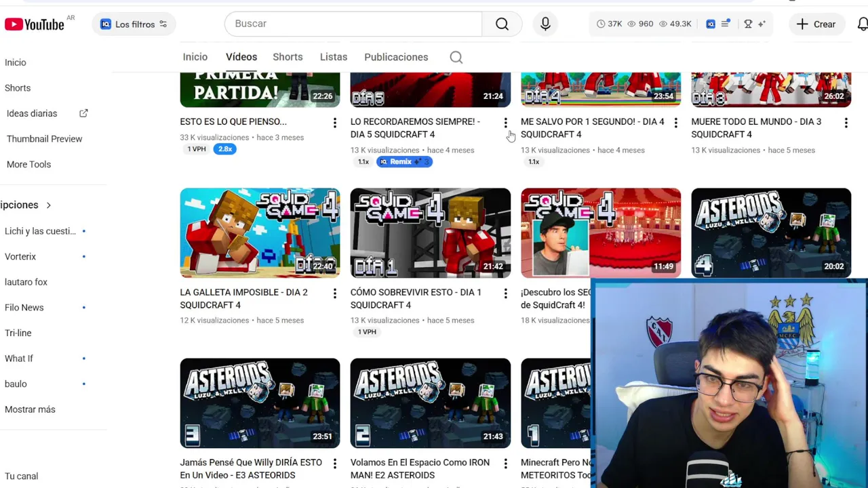Click the clock 37K stat in vidIQ bar
Screen dimensions: 868x488
coord(610,24)
